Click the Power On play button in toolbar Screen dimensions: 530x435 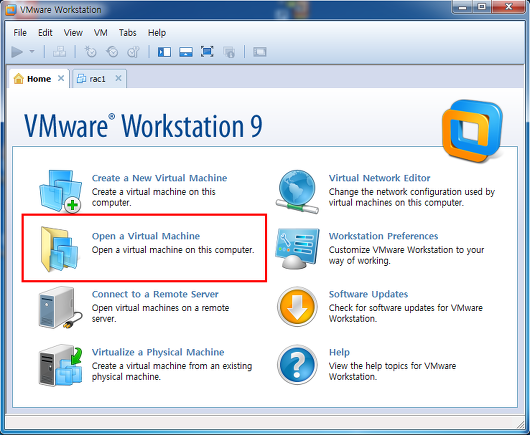(x=17, y=52)
